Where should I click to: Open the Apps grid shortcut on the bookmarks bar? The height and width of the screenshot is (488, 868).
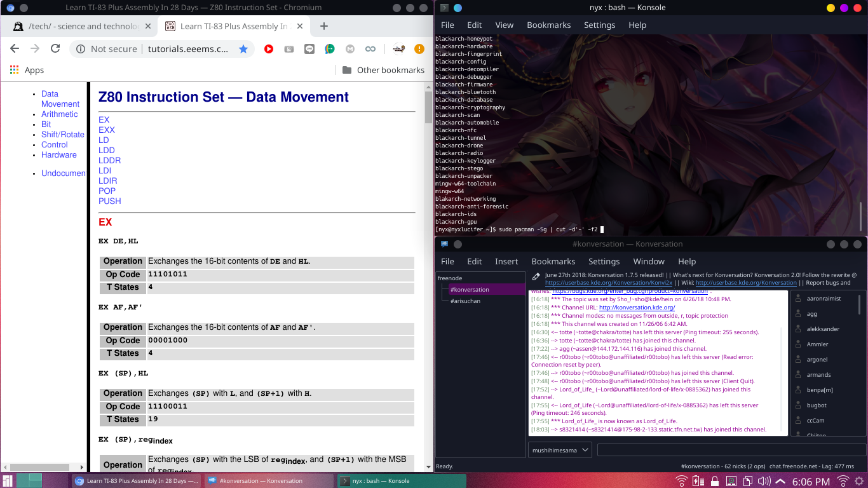click(x=27, y=70)
